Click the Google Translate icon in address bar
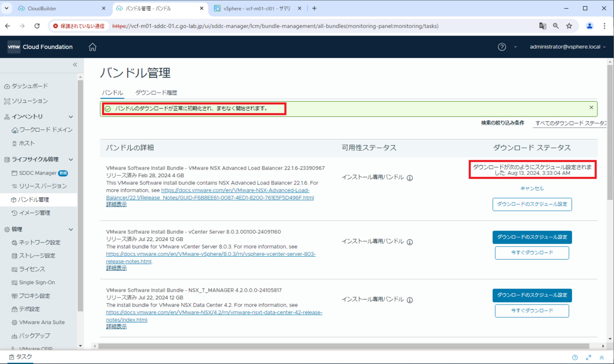This screenshot has width=614, height=364. 542,26
